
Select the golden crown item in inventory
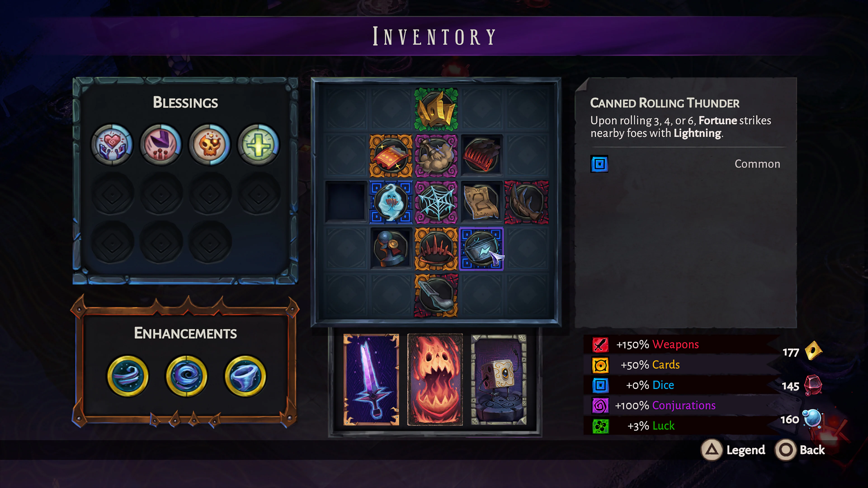coord(436,109)
